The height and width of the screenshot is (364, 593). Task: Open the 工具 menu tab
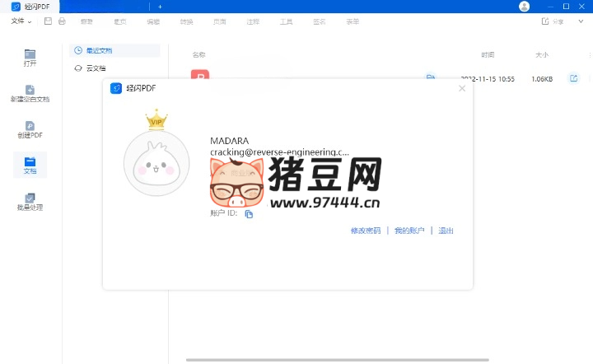click(x=287, y=21)
